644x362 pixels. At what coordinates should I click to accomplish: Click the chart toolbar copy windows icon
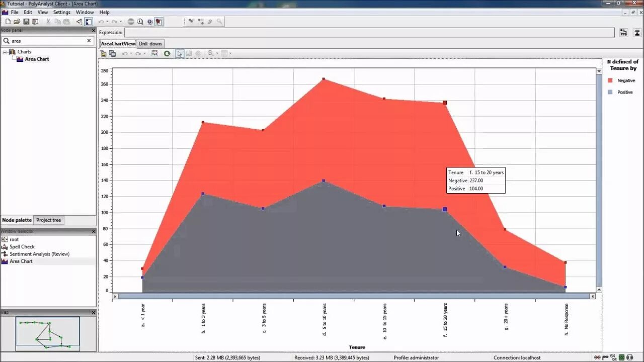(x=113, y=53)
